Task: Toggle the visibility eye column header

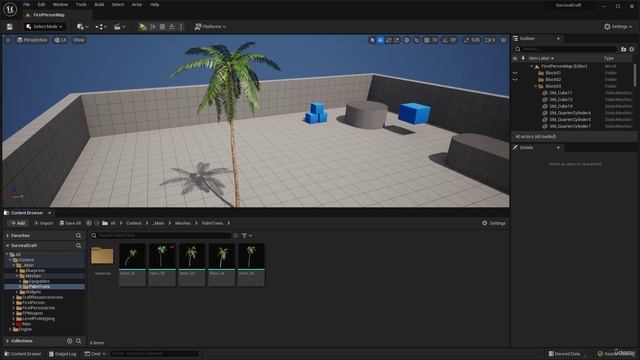Action: [515, 58]
